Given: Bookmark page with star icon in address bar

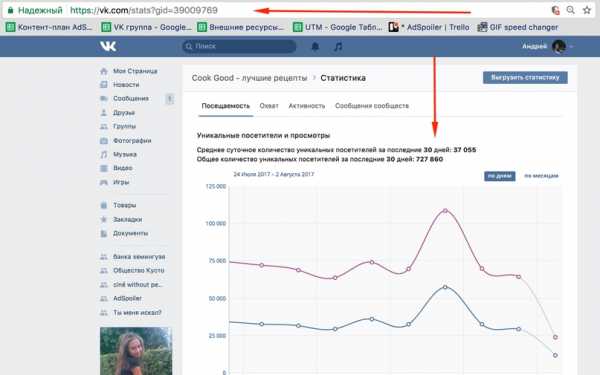Looking at the screenshot, I should [587, 10].
